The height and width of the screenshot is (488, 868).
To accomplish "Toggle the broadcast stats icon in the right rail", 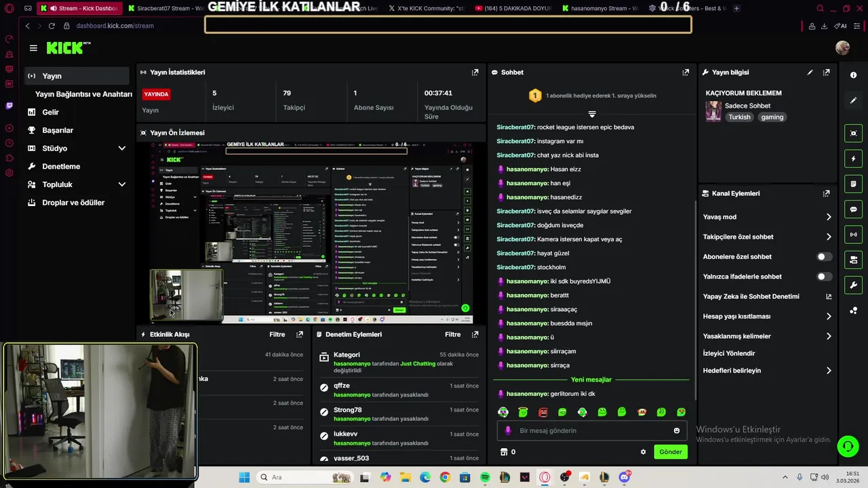I will point(853,235).
